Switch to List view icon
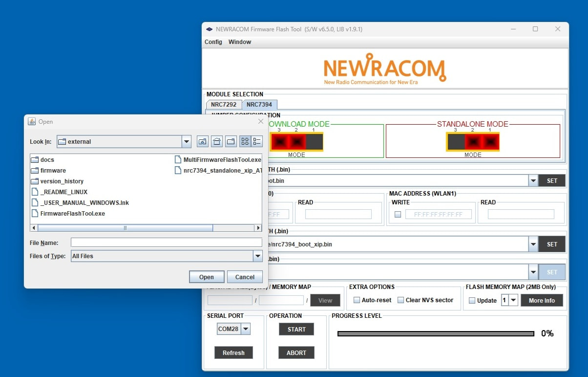 pyautogui.click(x=245, y=142)
